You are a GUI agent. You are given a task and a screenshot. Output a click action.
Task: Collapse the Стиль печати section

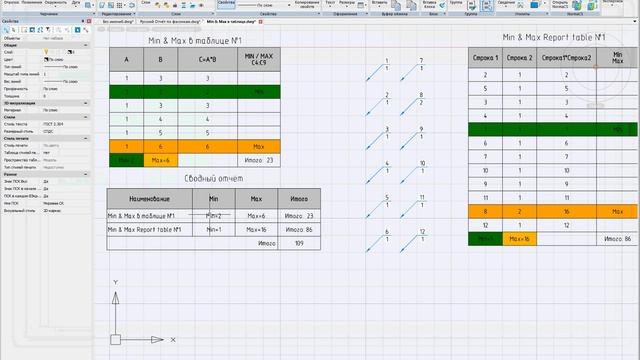(86, 138)
